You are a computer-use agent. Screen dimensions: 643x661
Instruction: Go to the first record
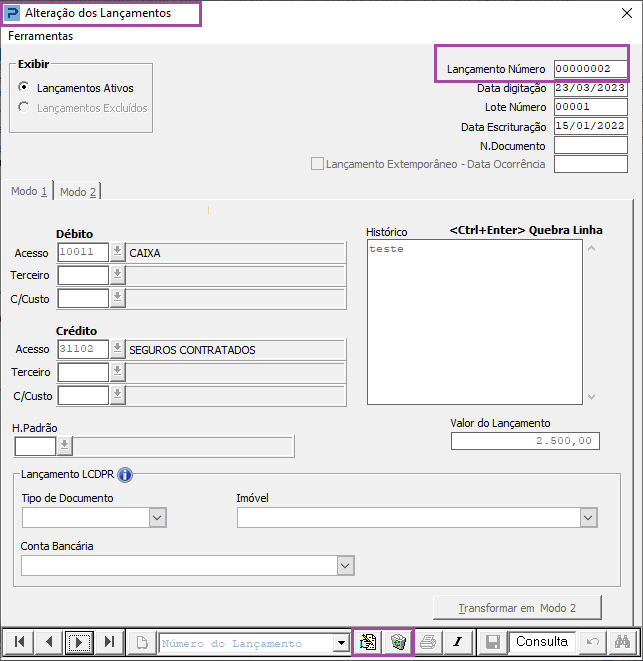19,642
